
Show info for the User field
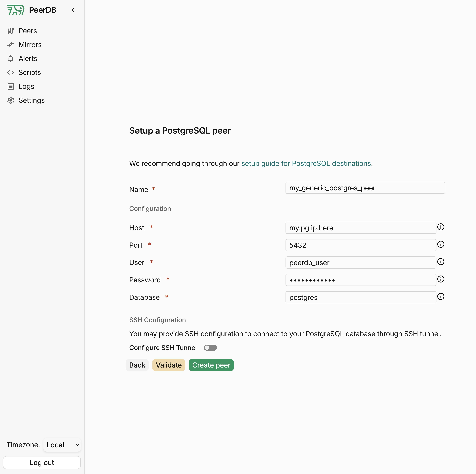click(441, 262)
